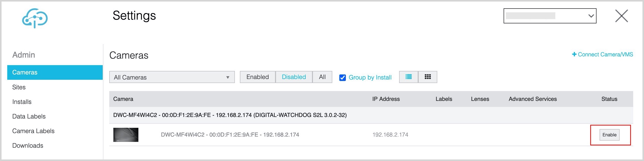Click the IP Address column header
This screenshot has height=161, width=644.
(x=386, y=99)
